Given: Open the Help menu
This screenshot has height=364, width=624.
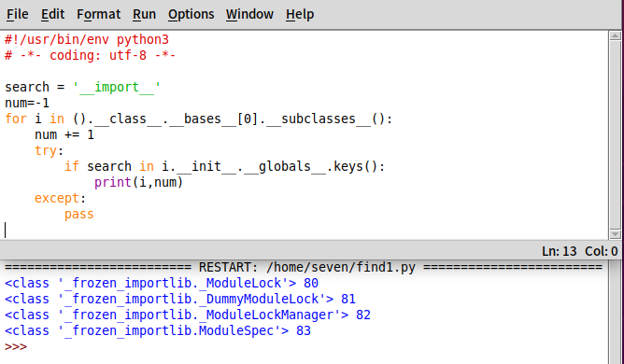Looking at the screenshot, I should (x=300, y=14).
